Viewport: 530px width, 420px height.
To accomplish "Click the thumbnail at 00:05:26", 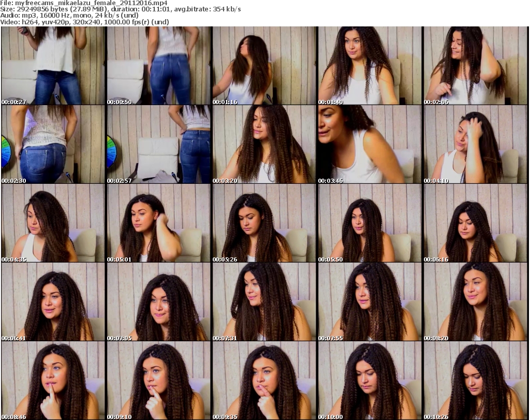I will click(264, 223).
